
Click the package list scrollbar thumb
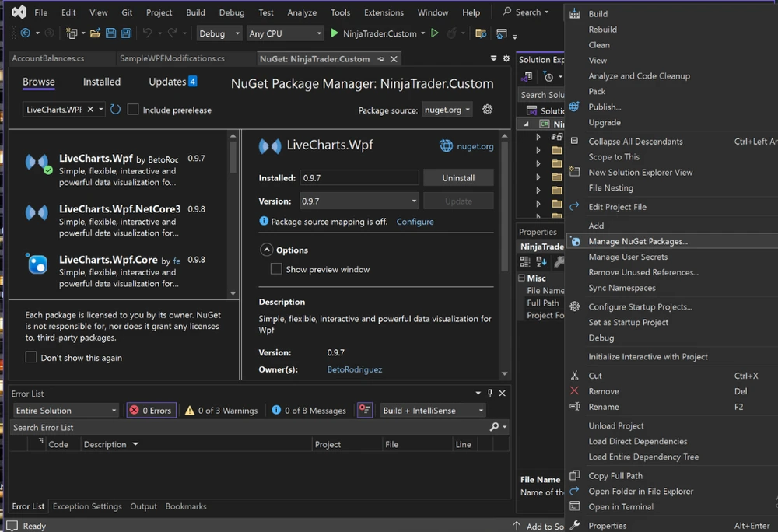(x=233, y=157)
